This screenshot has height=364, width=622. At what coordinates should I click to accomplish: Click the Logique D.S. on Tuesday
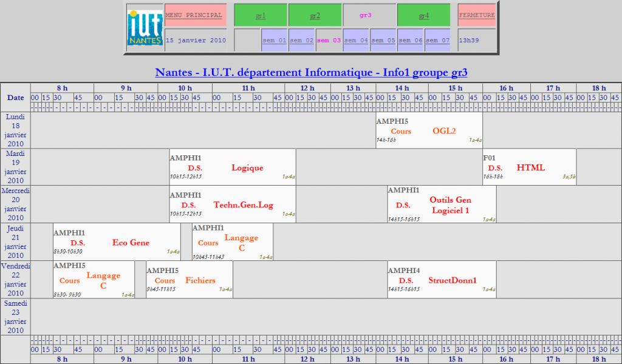[x=233, y=167]
